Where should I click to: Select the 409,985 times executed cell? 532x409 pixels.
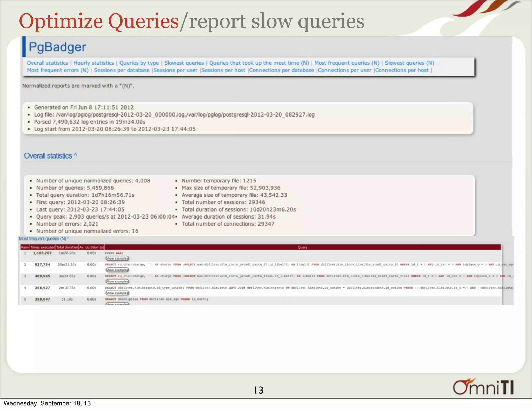coord(42,276)
